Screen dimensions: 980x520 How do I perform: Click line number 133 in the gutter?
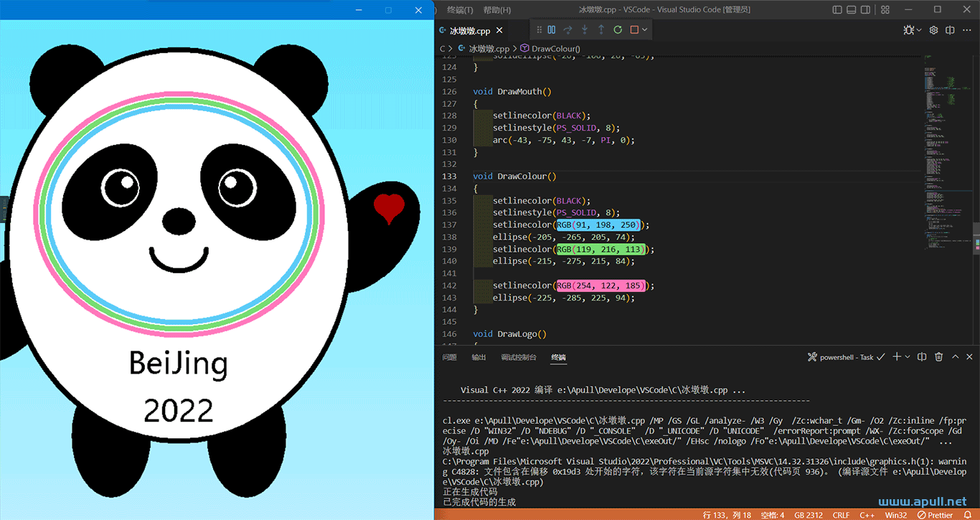tap(449, 176)
